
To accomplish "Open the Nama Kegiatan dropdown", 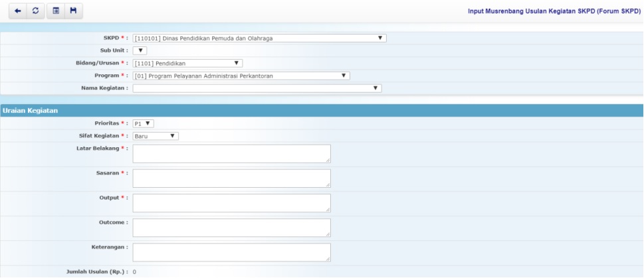I will [257, 88].
